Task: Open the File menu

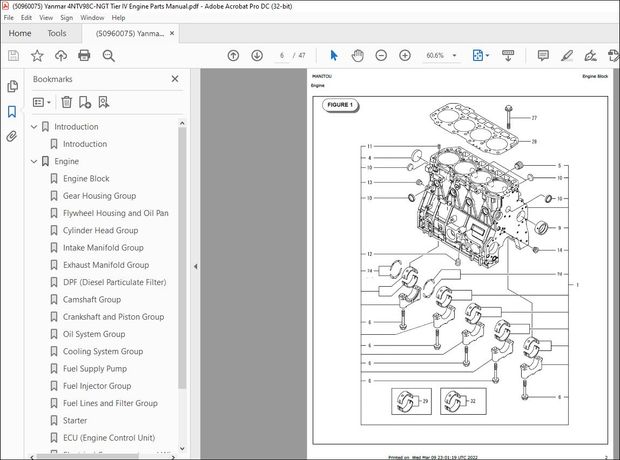Action: click(x=8, y=18)
